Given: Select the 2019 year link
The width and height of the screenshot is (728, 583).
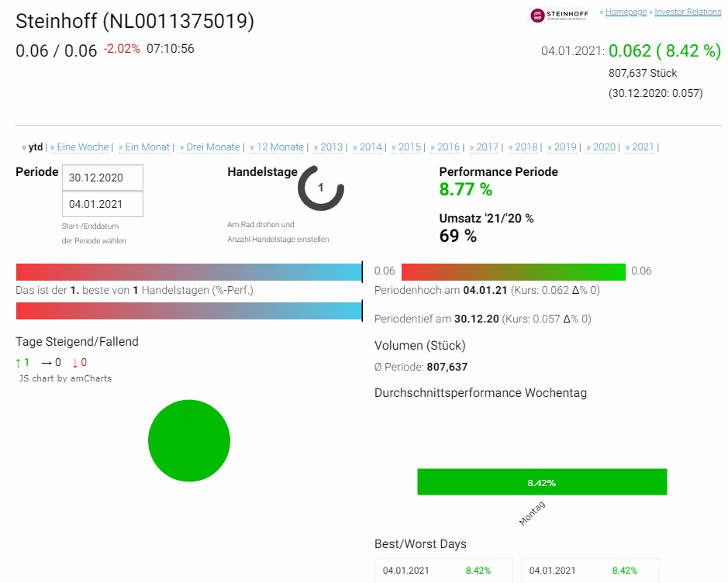Looking at the screenshot, I should tap(565, 147).
